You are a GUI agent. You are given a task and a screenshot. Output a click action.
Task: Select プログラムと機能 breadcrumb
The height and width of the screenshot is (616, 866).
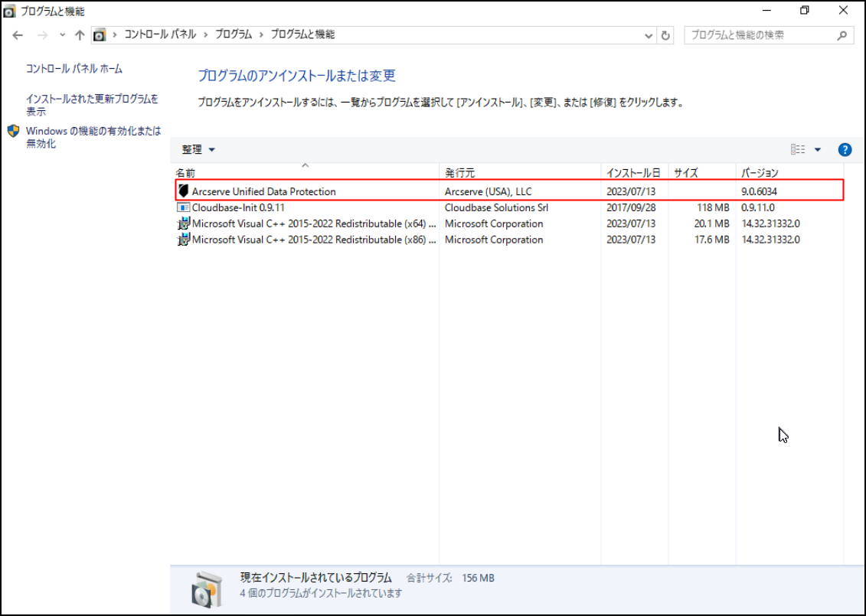(302, 34)
